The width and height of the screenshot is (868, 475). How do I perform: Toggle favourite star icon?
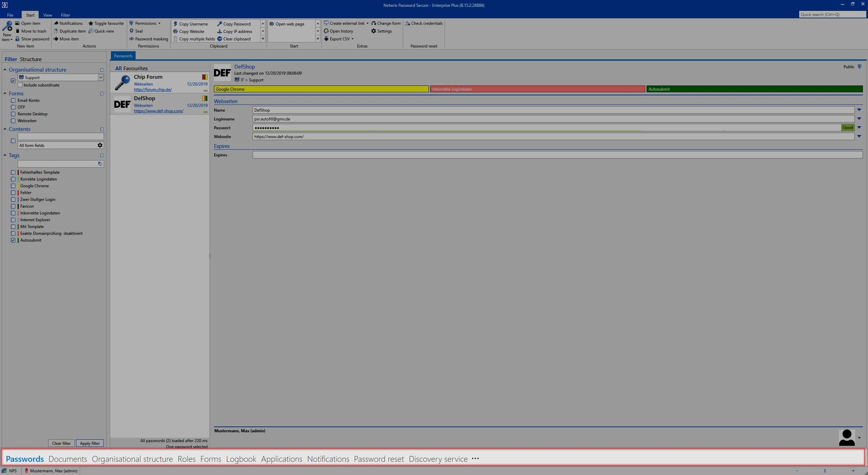[91, 23]
